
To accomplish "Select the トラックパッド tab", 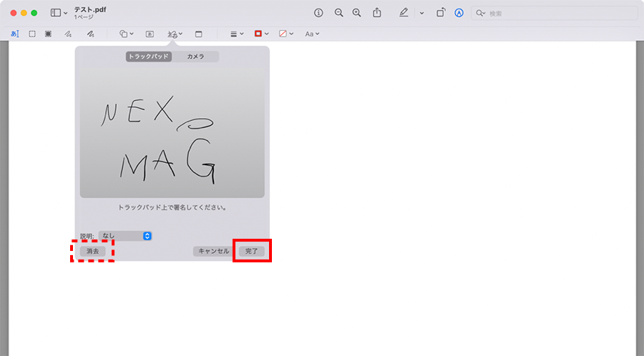I will (x=149, y=56).
